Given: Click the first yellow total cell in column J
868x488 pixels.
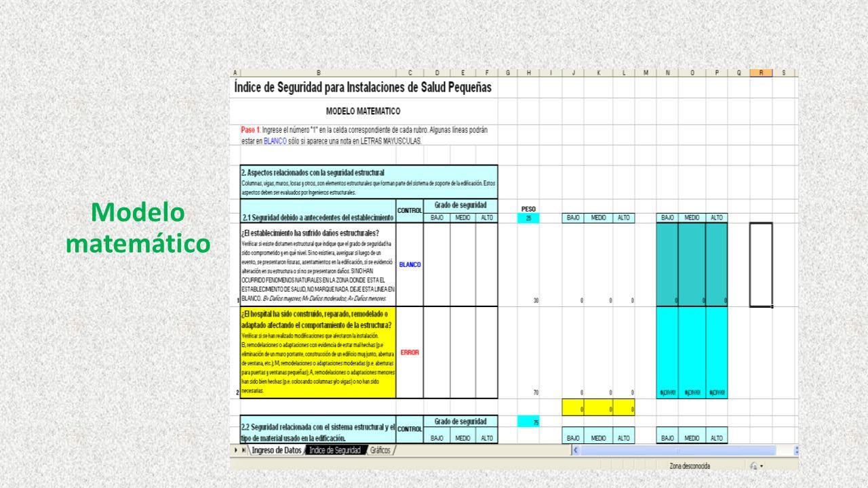Looking at the screenshot, I should (x=574, y=407).
